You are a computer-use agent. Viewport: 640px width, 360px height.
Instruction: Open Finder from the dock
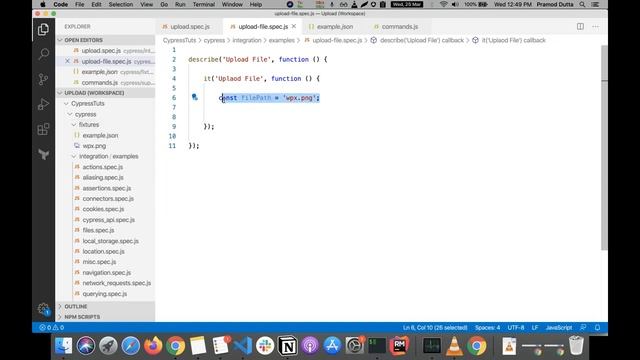(64, 346)
